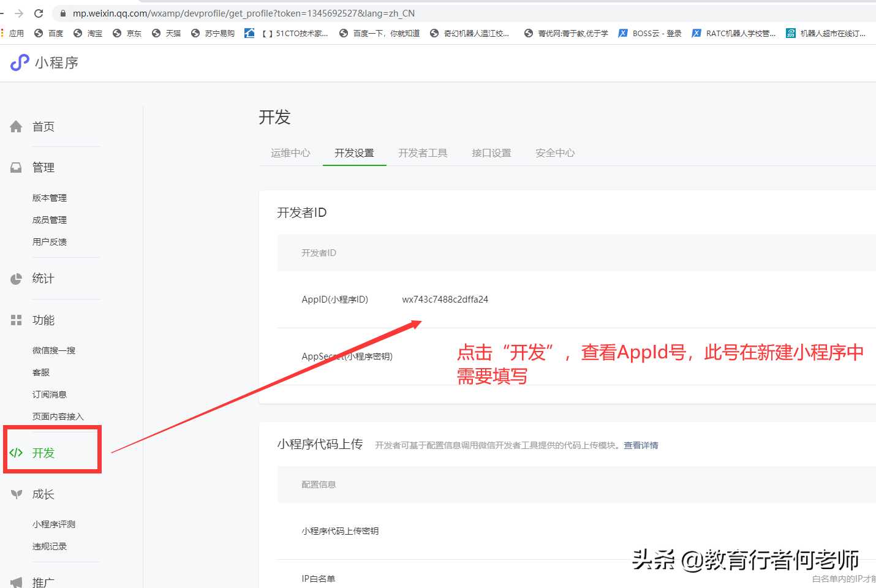Switch to the 开发设置 tab
Viewport: 876px width, 588px height.
[354, 153]
